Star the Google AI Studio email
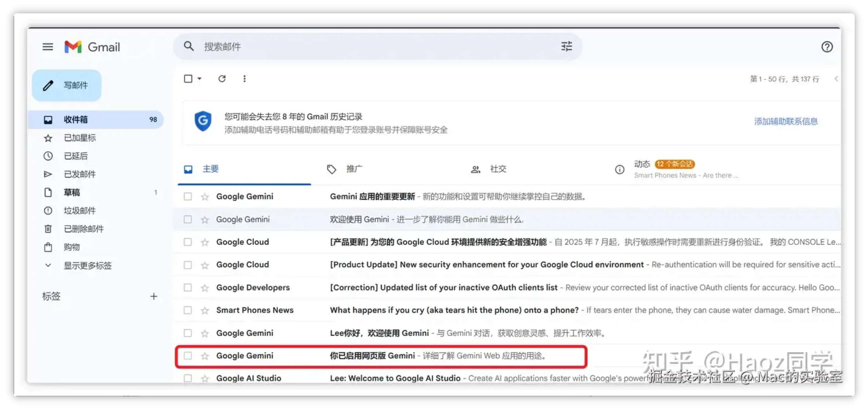Image resolution: width=868 pixels, height=410 pixels. [205, 378]
